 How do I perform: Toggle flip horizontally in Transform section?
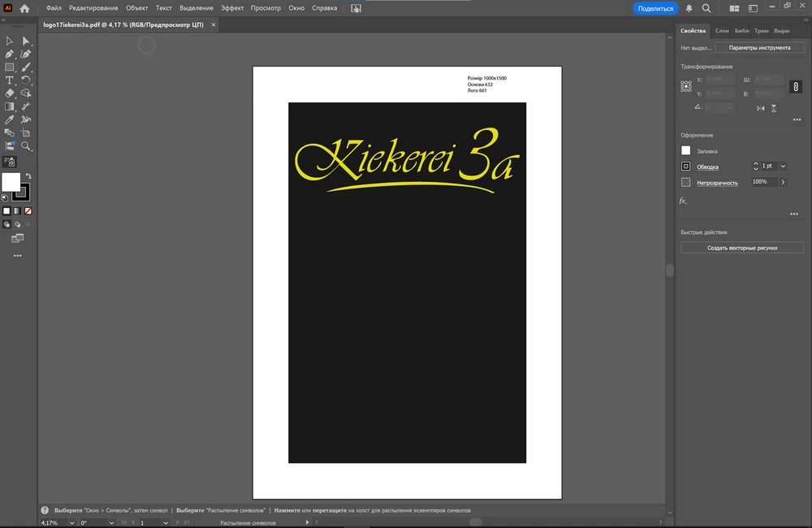(761, 108)
